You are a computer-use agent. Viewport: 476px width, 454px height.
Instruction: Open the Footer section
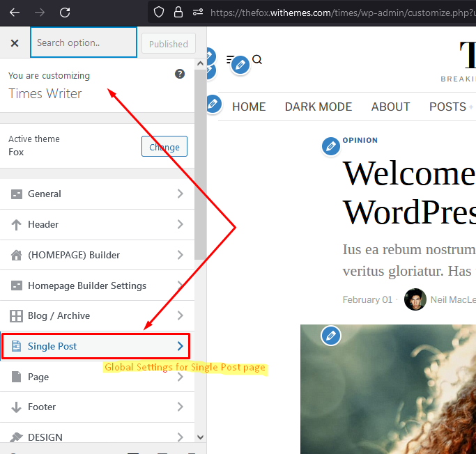click(97, 407)
